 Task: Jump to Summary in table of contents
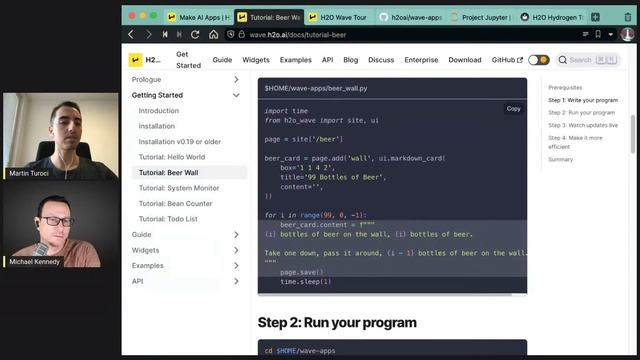point(560,160)
